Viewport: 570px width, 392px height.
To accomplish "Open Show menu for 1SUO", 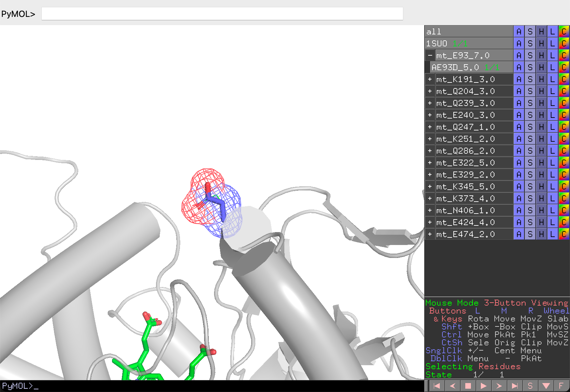I will coord(530,43).
